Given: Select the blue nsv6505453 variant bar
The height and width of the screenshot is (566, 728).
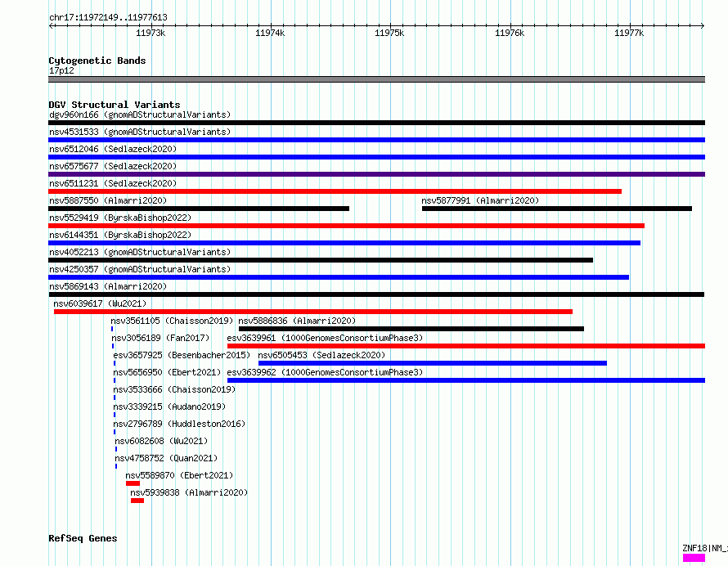Looking at the screenshot, I should point(433,363).
